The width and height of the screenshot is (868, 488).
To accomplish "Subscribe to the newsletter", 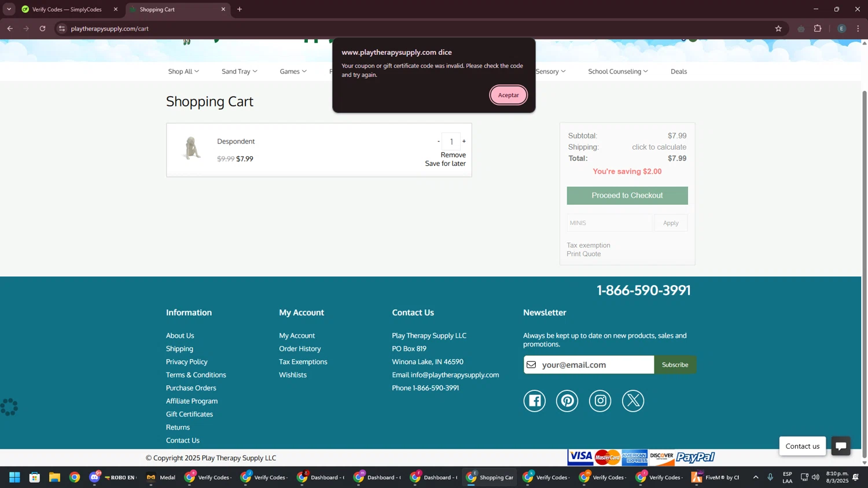I will tap(675, 365).
